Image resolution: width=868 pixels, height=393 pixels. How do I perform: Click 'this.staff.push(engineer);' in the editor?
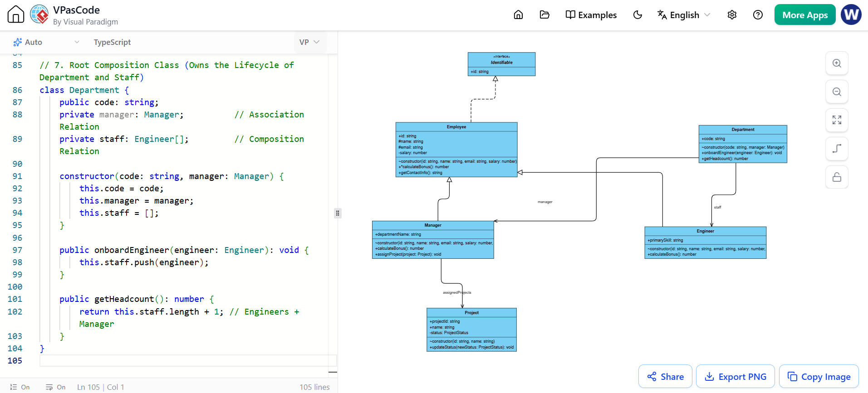[144, 262]
